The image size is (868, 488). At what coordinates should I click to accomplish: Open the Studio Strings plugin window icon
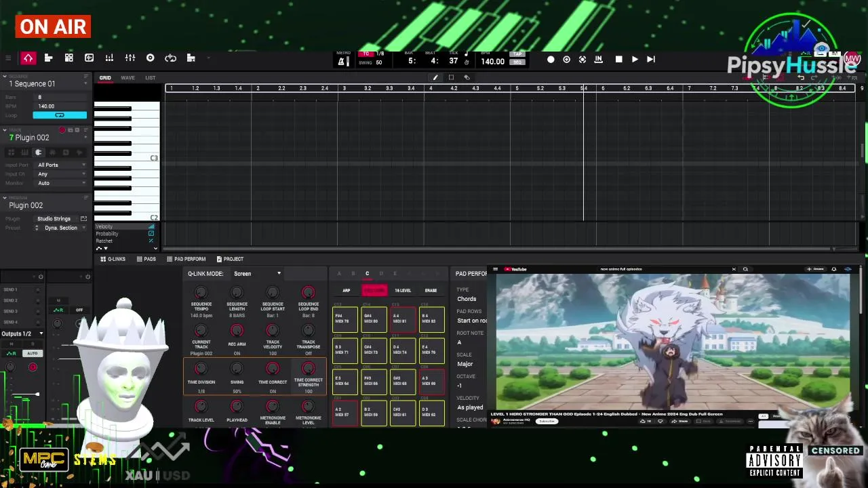coord(83,219)
